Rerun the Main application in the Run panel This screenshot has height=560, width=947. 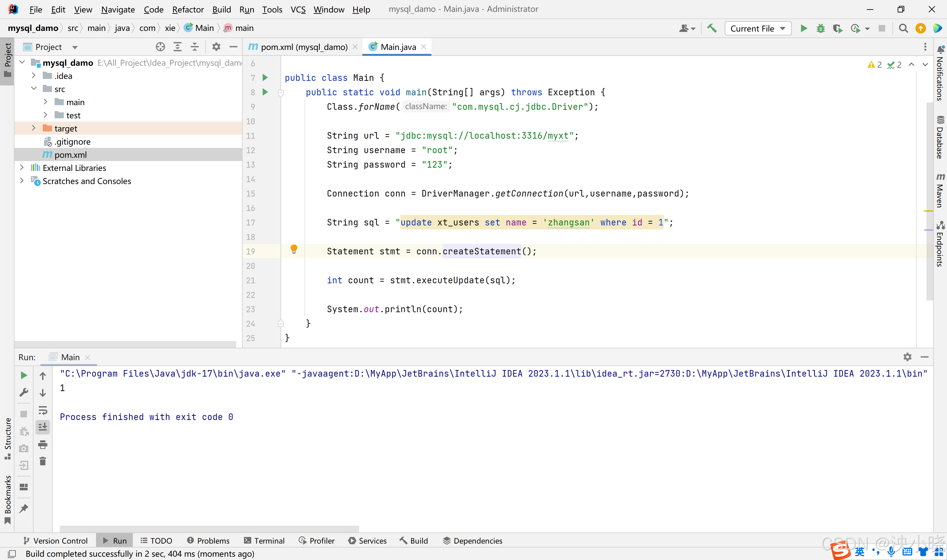[24, 375]
